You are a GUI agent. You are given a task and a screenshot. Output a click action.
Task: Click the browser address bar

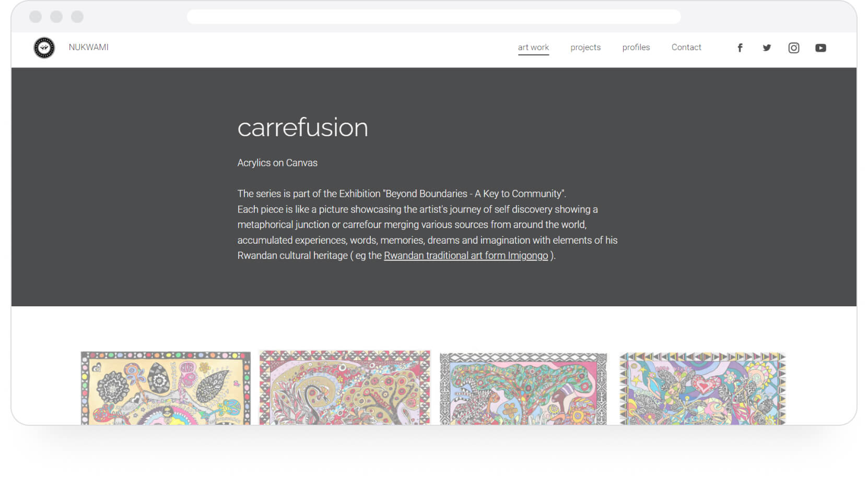(x=434, y=17)
